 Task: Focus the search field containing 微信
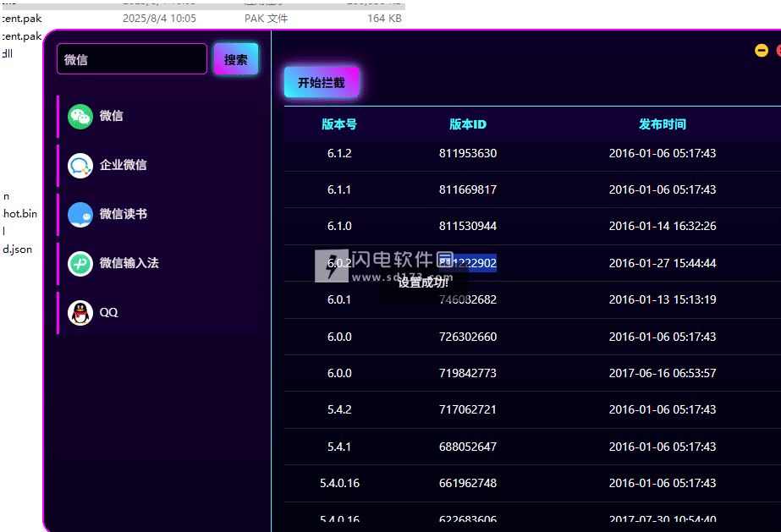coord(132,58)
